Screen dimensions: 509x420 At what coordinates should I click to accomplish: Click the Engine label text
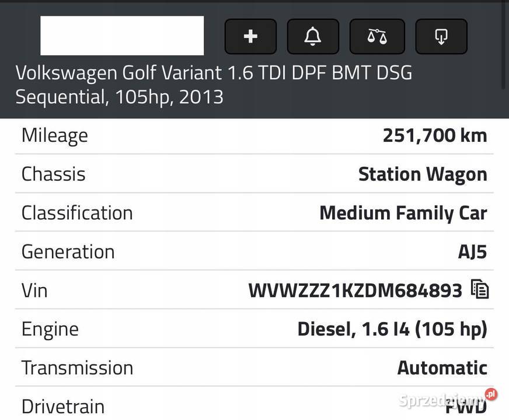[x=50, y=330]
